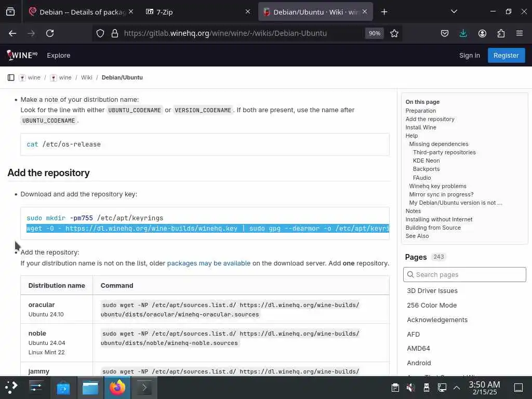Jump to Winehq key problems section
The height and width of the screenshot is (399, 532).
[x=437, y=186]
